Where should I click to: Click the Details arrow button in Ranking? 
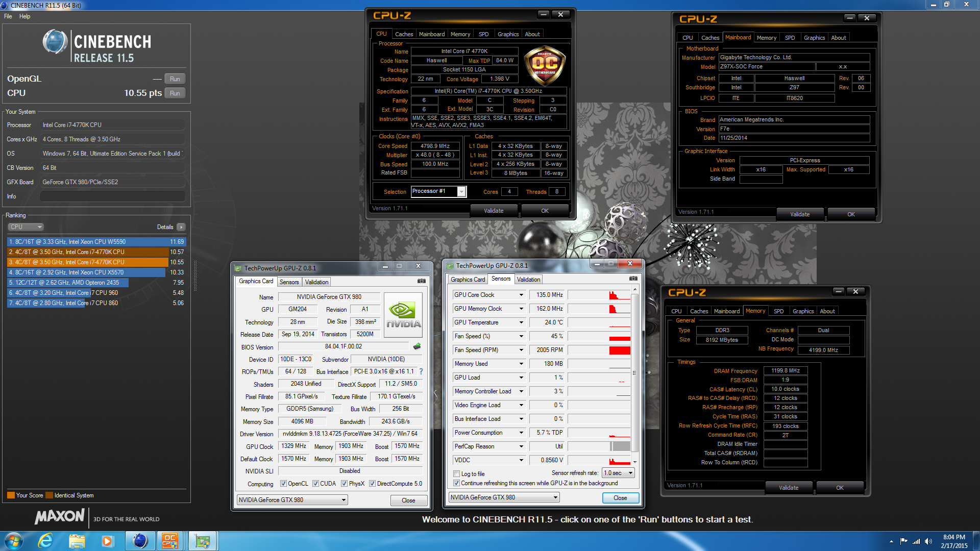click(181, 227)
